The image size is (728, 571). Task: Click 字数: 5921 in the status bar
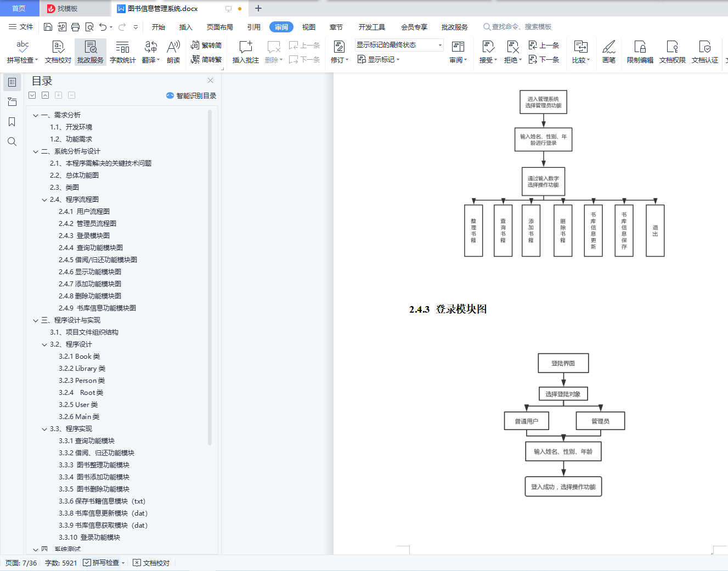tap(61, 563)
